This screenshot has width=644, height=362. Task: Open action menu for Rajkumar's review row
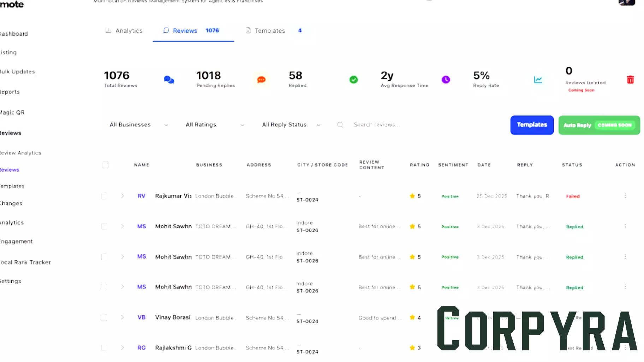(x=625, y=196)
